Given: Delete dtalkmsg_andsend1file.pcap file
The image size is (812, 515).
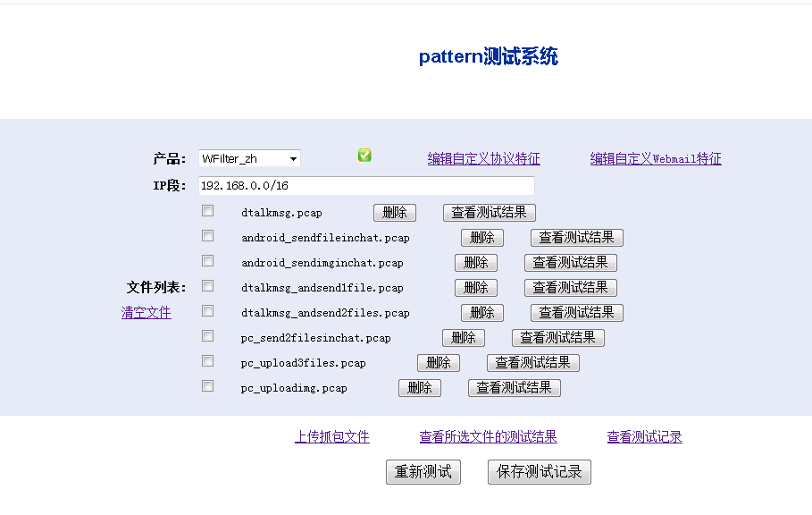Looking at the screenshot, I should pos(475,288).
